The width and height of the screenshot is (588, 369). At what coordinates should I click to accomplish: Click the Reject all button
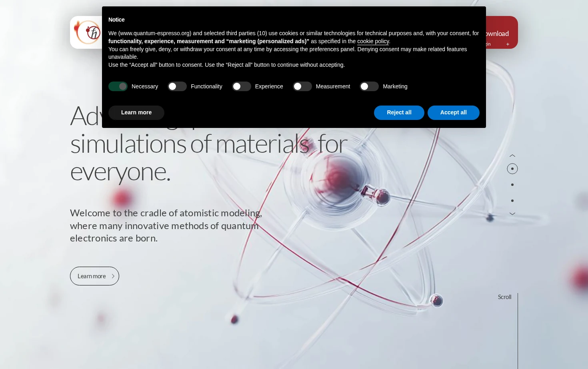(399, 113)
